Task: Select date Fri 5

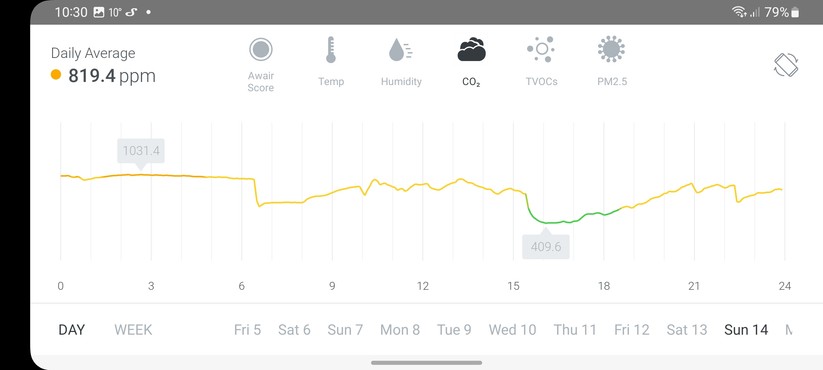Action: pyautogui.click(x=247, y=330)
